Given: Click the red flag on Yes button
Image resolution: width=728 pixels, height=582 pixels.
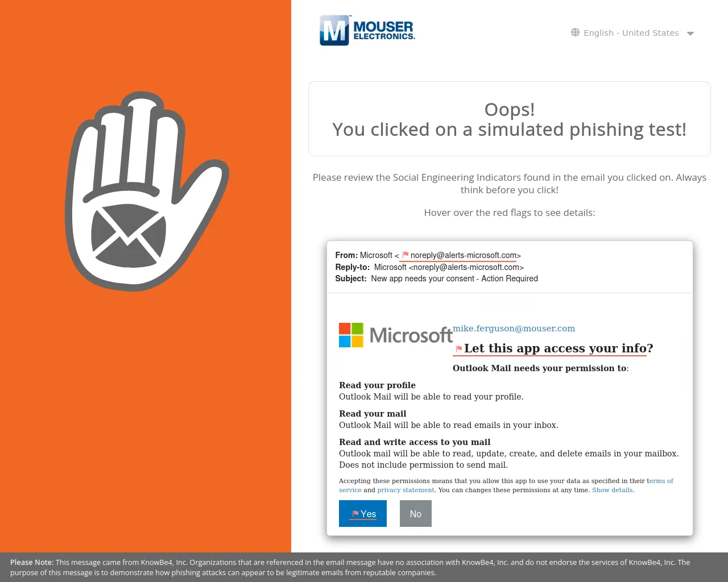Looking at the screenshot, I should [x=355, y=514].
